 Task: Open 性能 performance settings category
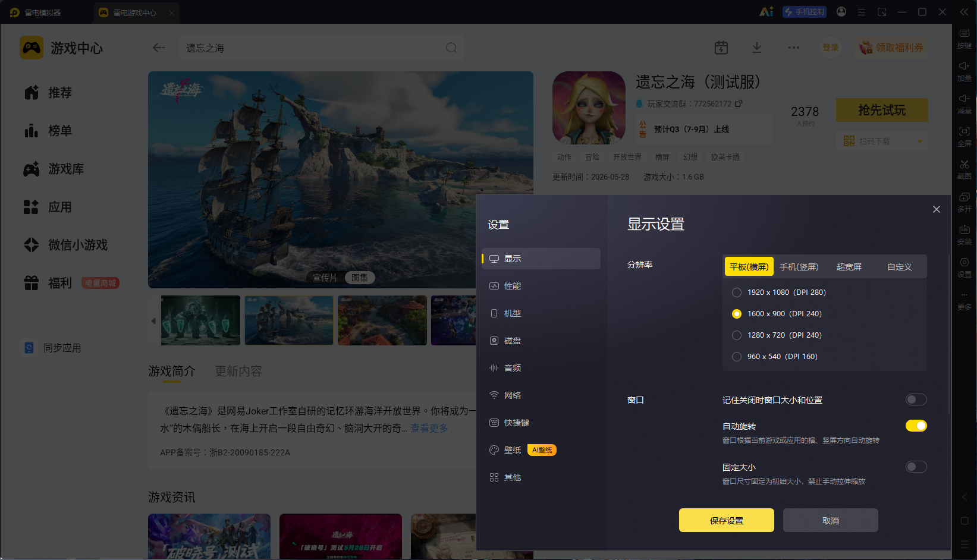click(541, 286)
